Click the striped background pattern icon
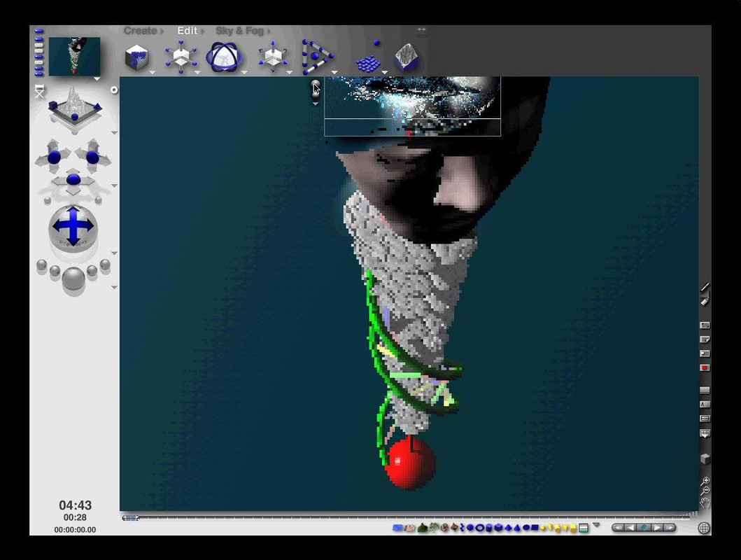The height and width of the screenshot is (560, 741). point(704,391)
